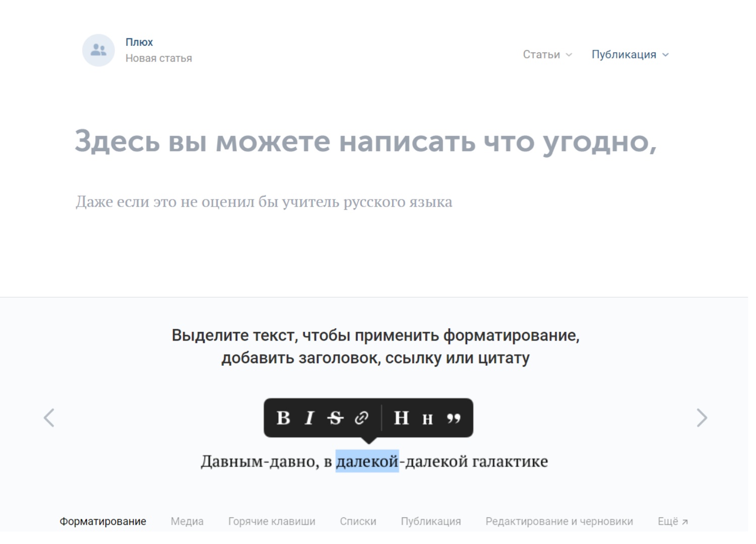The width and height of the screenshot is (756, 544).
Task: Select the large heading H icon
Action: (401, 418)
